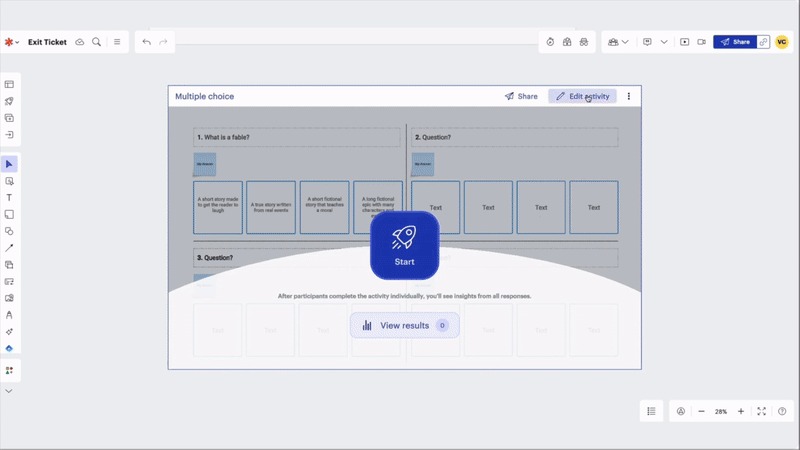Open the voting session icon
The image size is (800, 450).
click(567, 42)
